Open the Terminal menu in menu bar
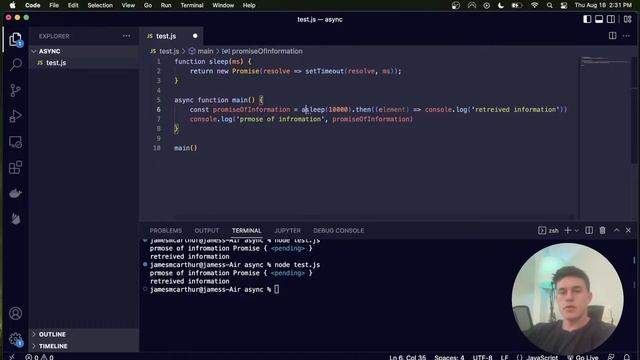The image size is (640, 360). [192, 5]
